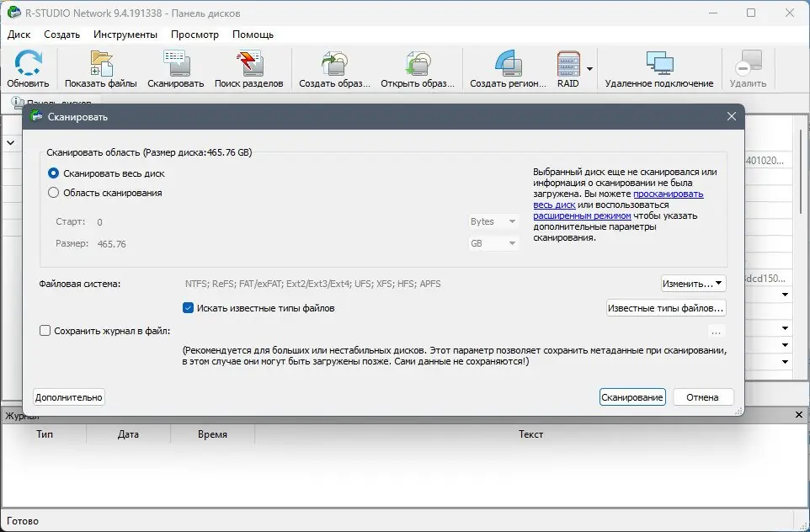
Task: Click the Дата column header in the journal
Action: coord(128,434)
